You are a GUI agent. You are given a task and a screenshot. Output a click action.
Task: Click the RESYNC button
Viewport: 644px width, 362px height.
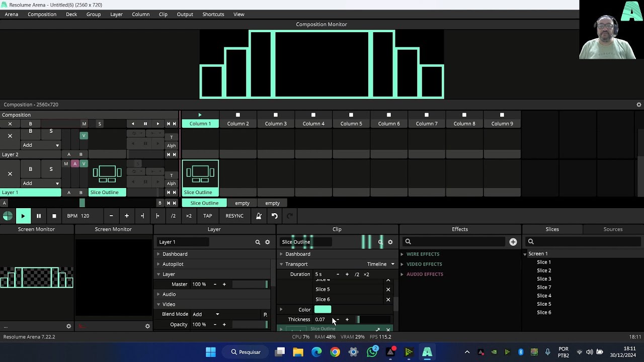[234, 216]
